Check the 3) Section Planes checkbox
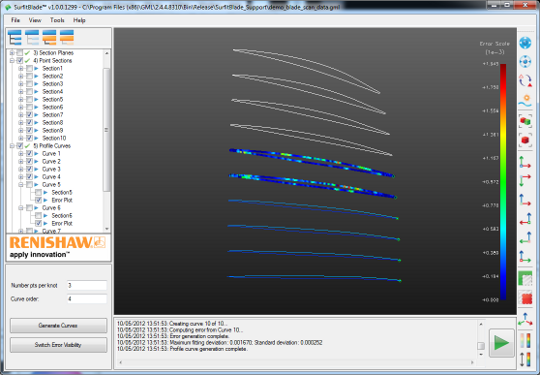540x375 pixels. (x=20, y=53)
